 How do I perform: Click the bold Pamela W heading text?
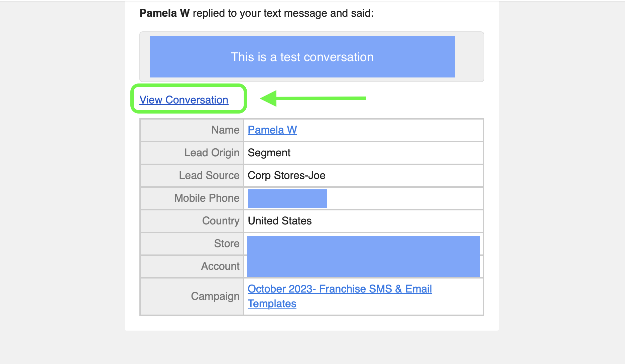pos(164,13)
